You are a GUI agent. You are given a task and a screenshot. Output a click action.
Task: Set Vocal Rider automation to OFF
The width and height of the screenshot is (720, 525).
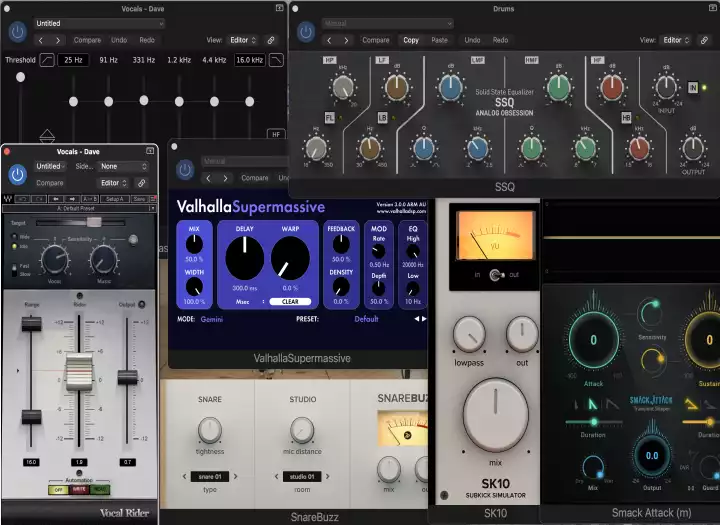tap(58, 490)
